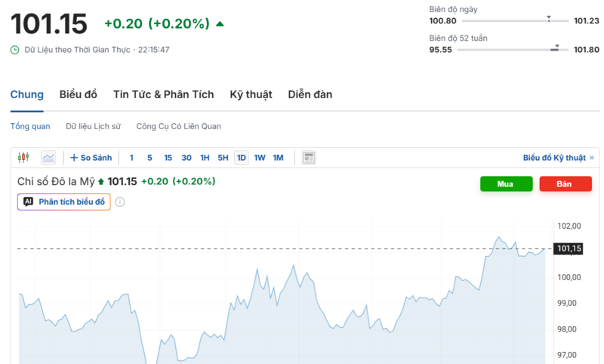The width and height of the screenshot is (604, 364).
Task: Click the 52-week low value 95.55
Action: 440,50
